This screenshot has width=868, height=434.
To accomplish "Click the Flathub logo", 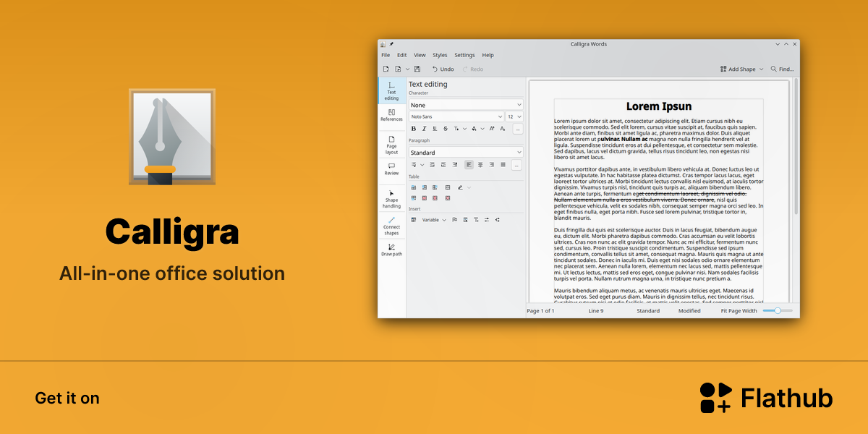I will click(x=766, y=399).
